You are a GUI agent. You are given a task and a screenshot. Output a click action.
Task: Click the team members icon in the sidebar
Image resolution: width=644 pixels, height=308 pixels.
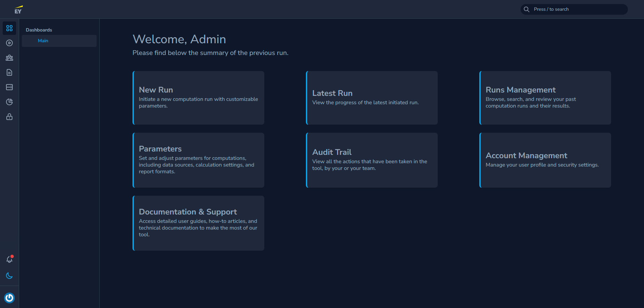tap(9, 58)
